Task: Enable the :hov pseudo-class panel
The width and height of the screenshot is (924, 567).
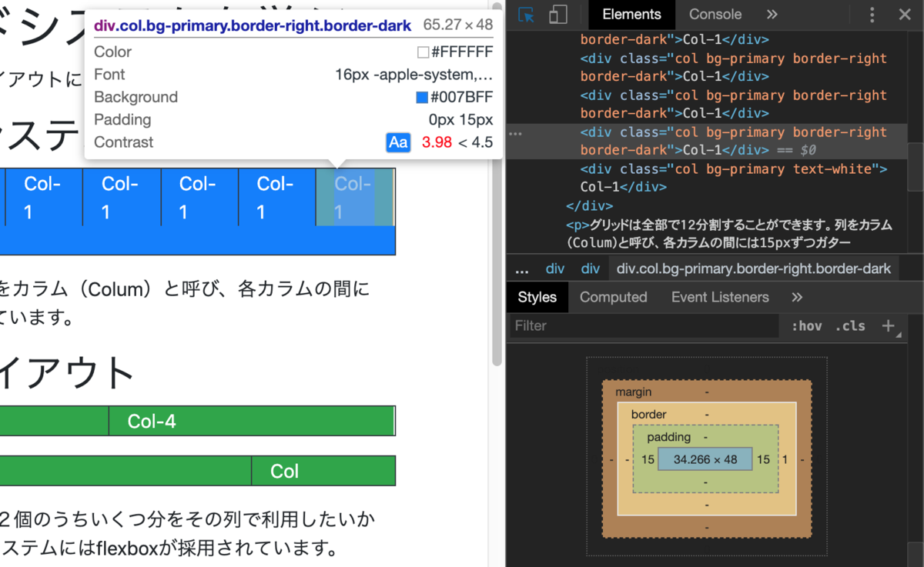Action: (806, 326)
